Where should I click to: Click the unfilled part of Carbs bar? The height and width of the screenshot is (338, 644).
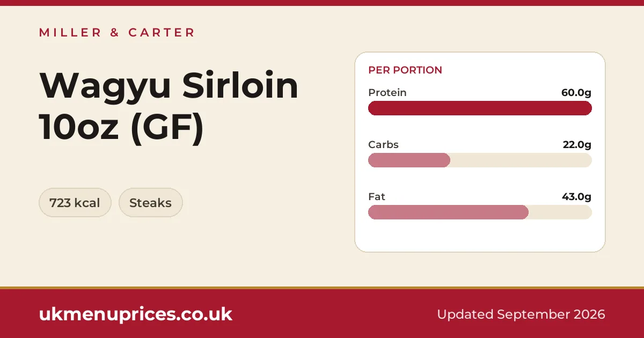pos(521,160)
